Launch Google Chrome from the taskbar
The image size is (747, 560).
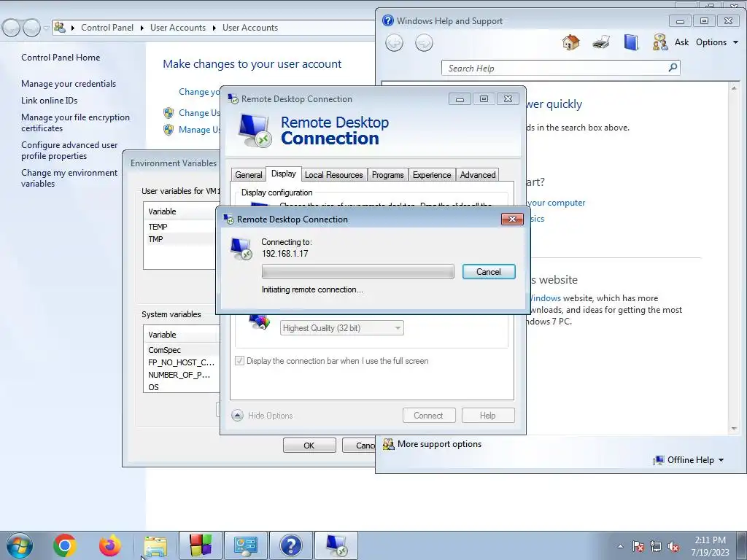point(65,545)
